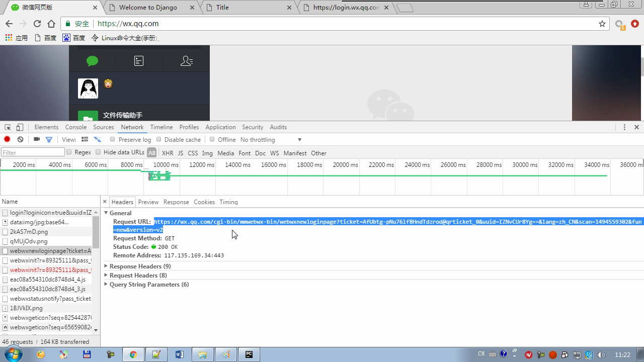
Task: Click the Filter text field
Action: (x=33, y=152)
